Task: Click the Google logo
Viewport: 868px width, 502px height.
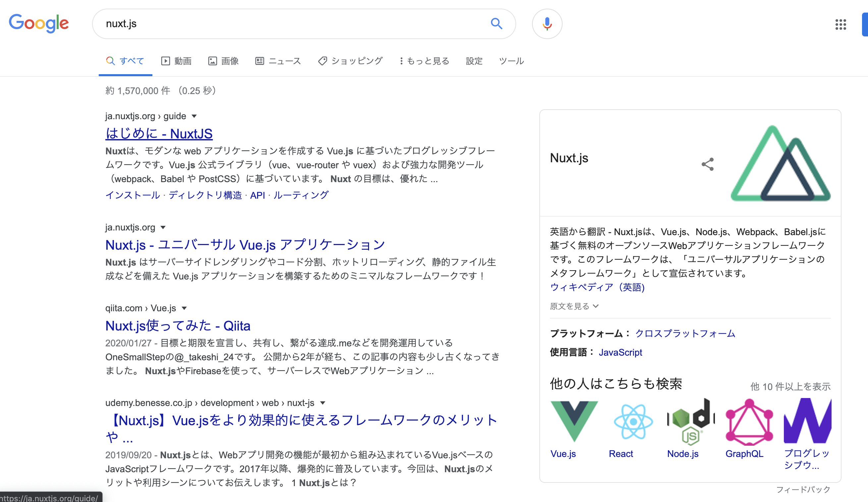Action: [38, 24]
